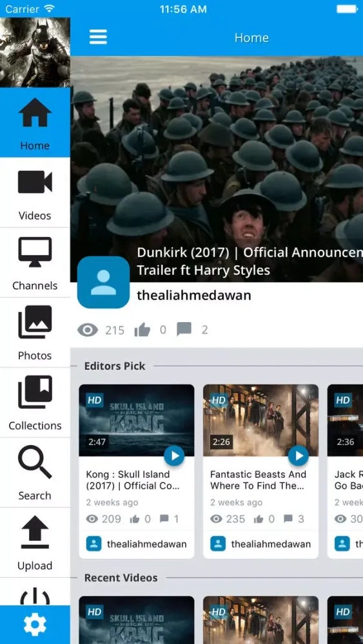Open the hamburger menu icon
This screenshot has width=363, height=644.
point(98,37)
